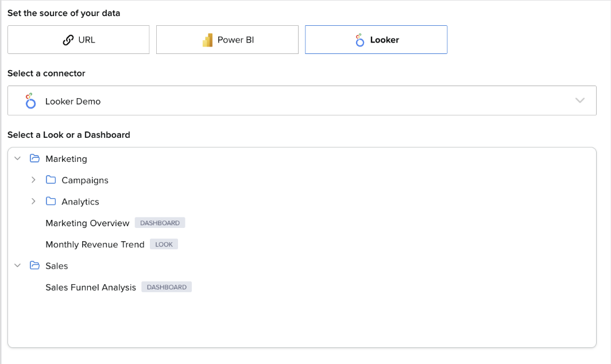
Task: Select URL as data source
Action: (x=79, y=40)
